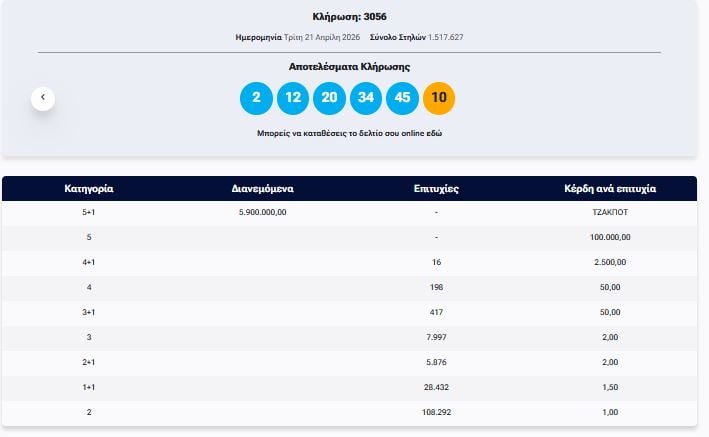Go to previous draw with left chevron
The height and width of the screenshot is (437, 709).
(42, 98)
